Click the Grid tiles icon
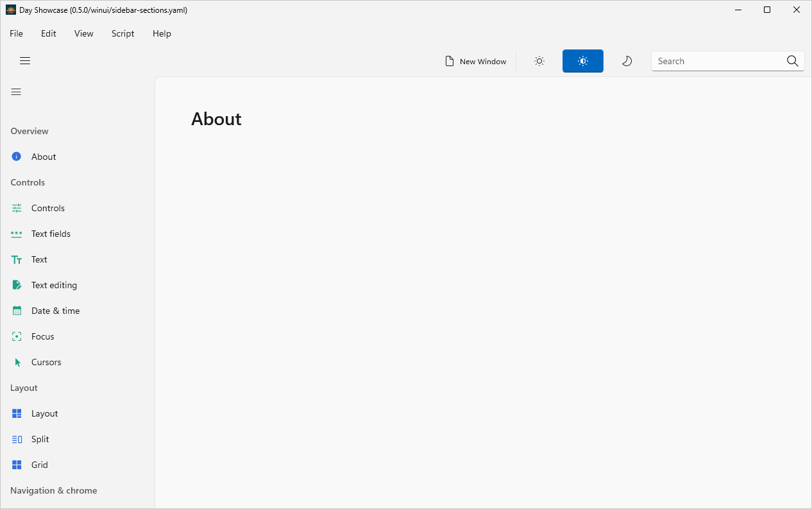812x509 pixels. click(x=17, y=465)
